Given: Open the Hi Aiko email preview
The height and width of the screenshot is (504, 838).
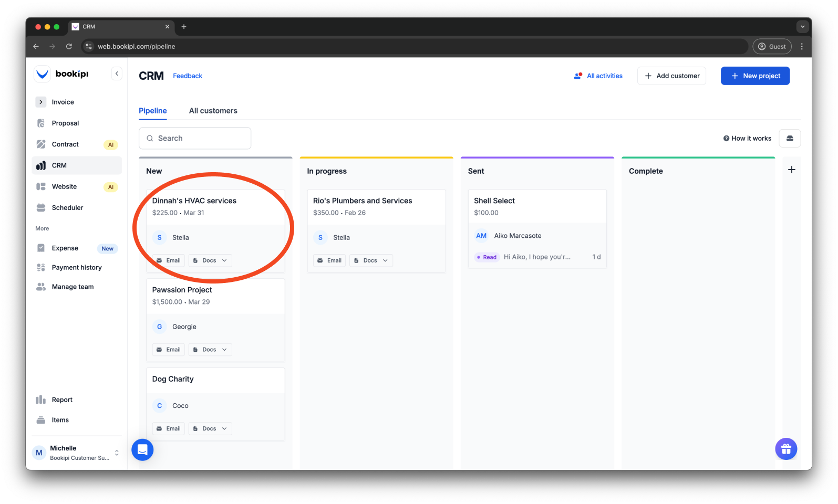Looking at the screenshot, I should click(537, 257).
